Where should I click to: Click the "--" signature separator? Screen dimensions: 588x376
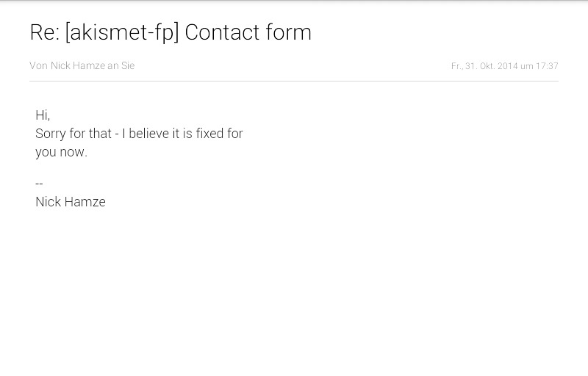pos(39,184)
